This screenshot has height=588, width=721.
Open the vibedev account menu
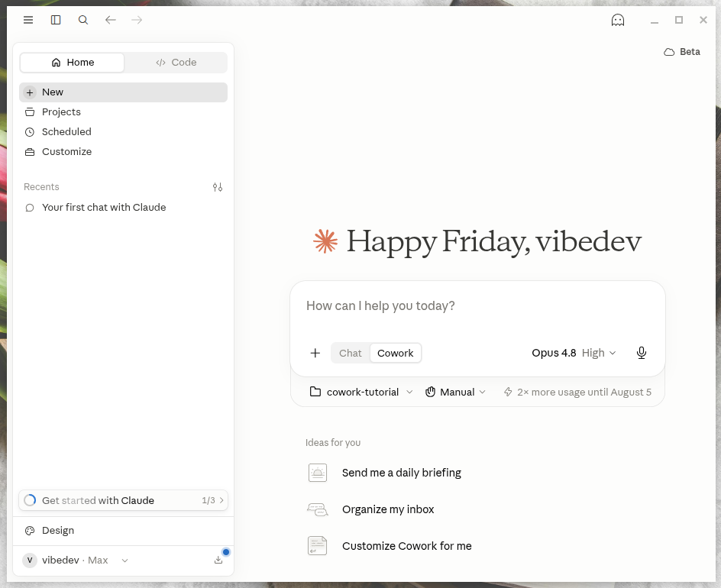point(76,560)
